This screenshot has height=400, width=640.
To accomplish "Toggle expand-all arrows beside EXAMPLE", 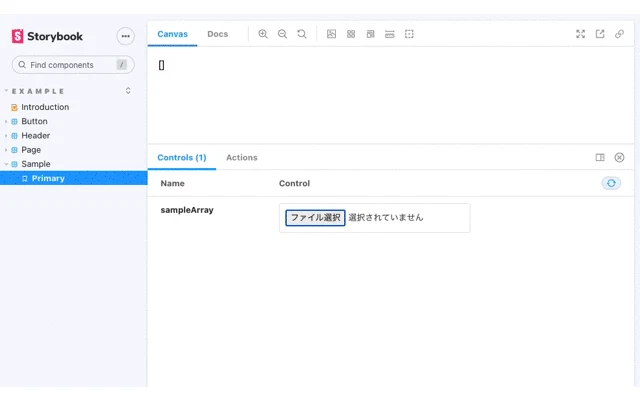I will (x=128, y=91).
